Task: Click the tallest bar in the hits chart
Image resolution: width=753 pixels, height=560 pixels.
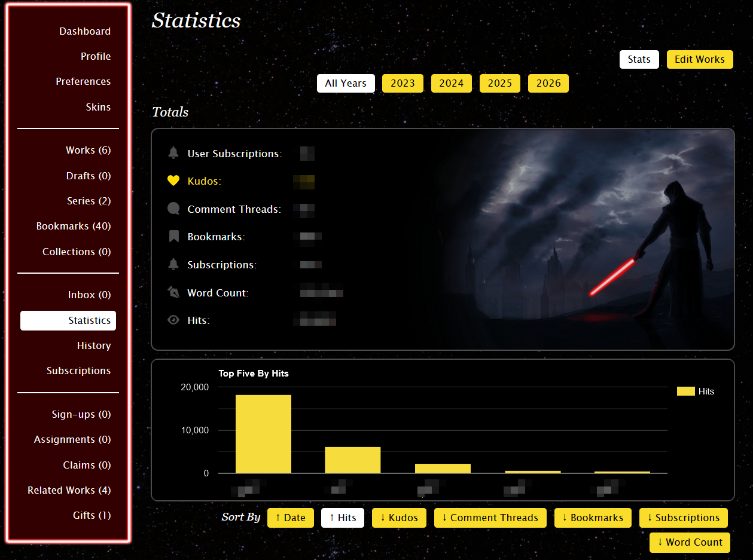Action: [263, 433]
